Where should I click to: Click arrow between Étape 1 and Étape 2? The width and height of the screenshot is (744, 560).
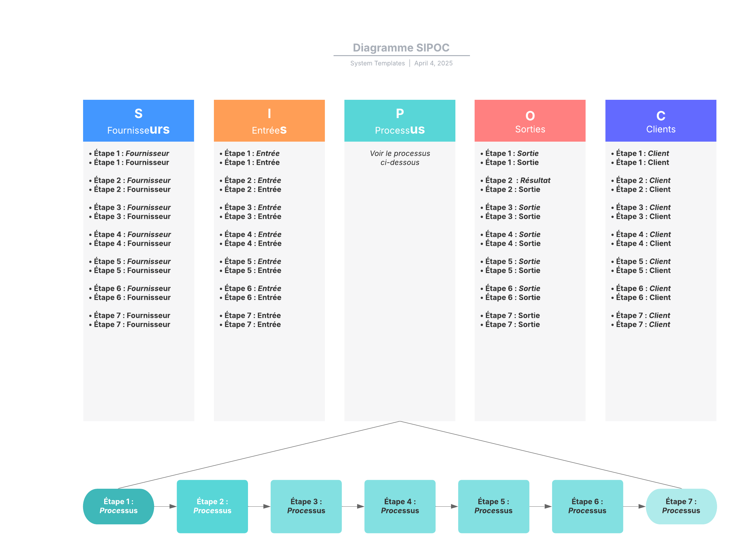165,506
